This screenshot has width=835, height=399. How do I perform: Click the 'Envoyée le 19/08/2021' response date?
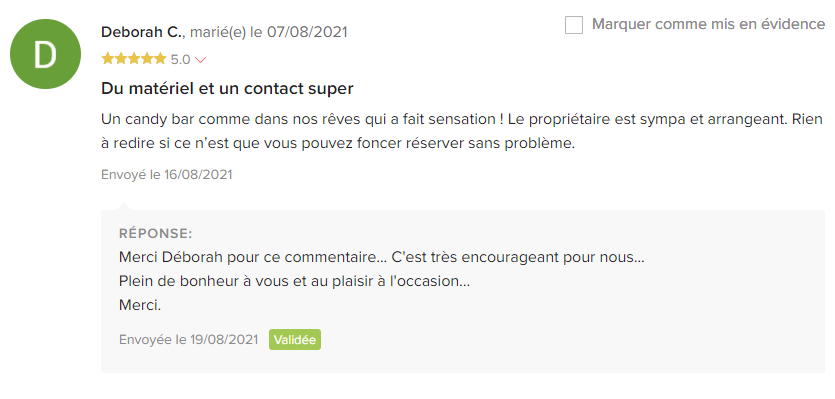point(189,339)
